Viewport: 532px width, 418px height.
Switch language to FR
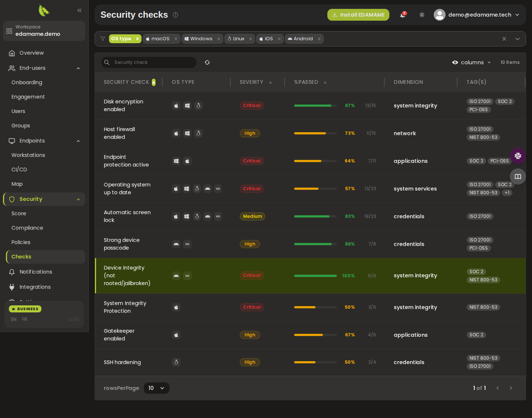pos(24,319)
